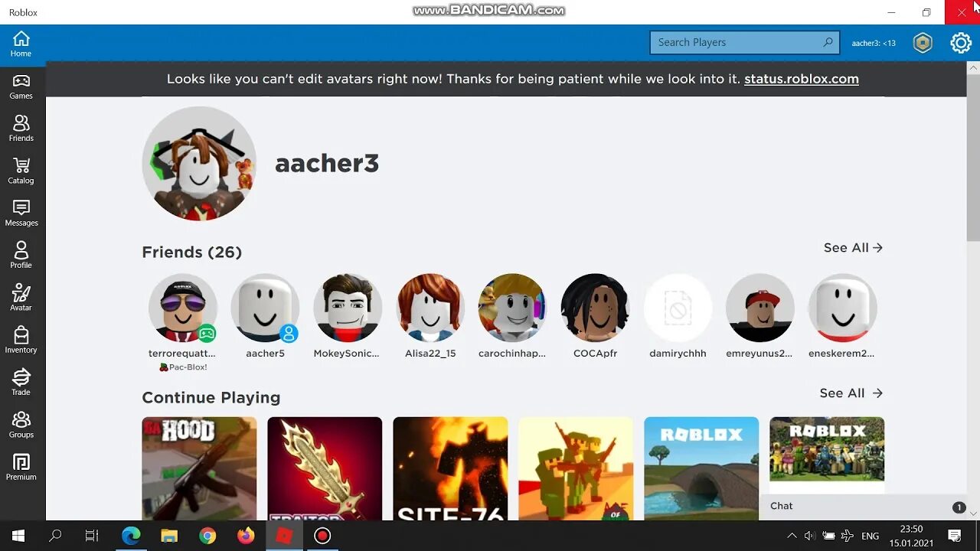Launch Firefox from the taskbar
The width and height of the screenshot is (980, 551).
[x=246, y=536]
